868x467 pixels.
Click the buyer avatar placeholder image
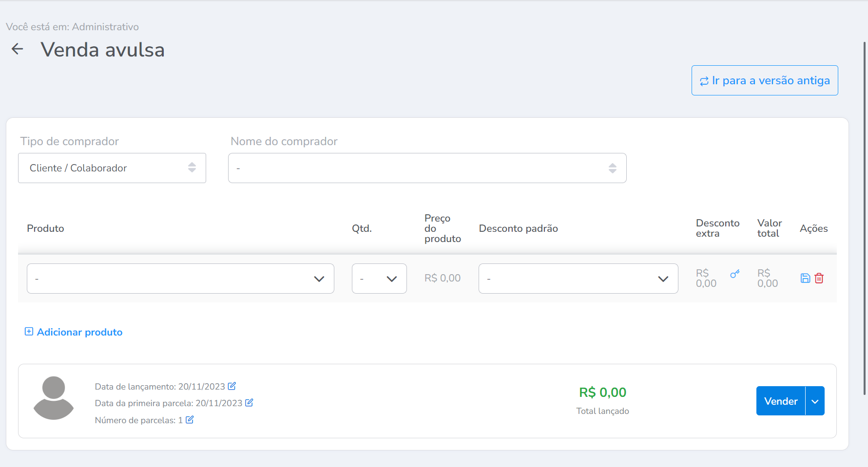pyautogui.click(x=54, y=398)
